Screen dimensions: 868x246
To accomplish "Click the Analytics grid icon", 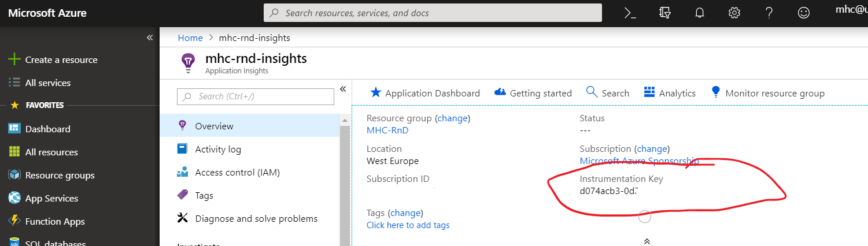I will click(x=649, y=92).
